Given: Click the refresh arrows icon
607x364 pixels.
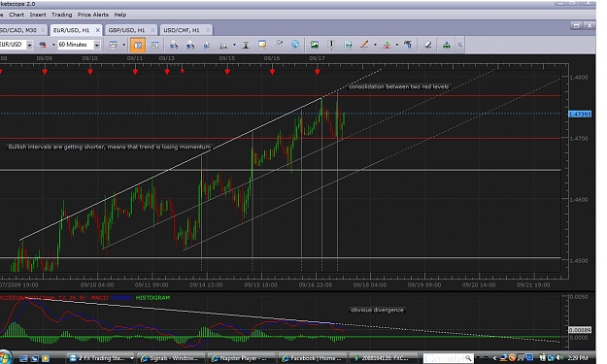Looking at the screenshot, I should 279,44.
